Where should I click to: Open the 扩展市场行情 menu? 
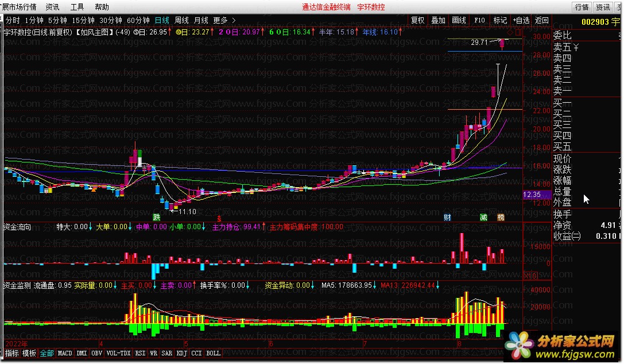[x=18, y=7]
